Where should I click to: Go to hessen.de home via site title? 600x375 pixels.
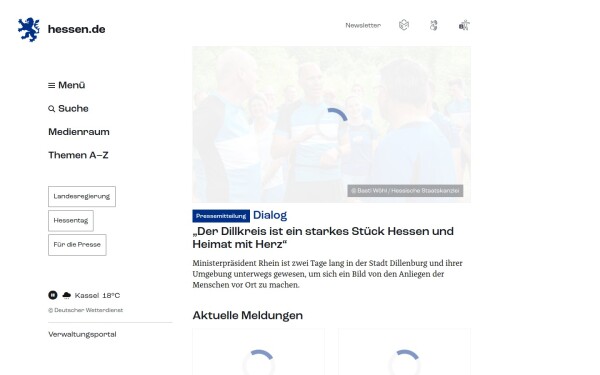77,29
